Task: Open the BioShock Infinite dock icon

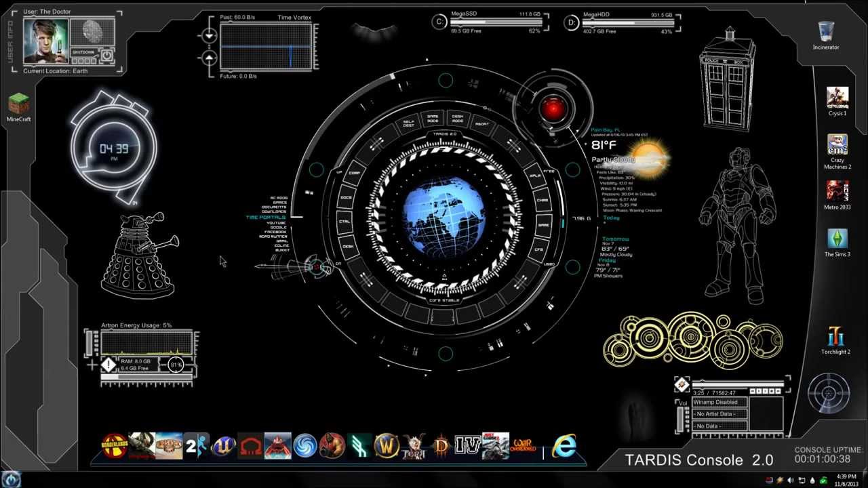Action: point(169,446)
